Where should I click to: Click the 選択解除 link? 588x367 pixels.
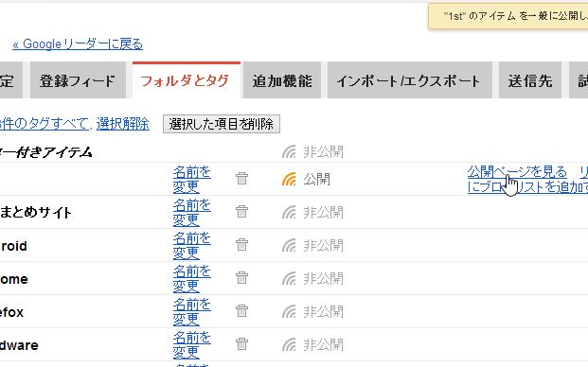pyautogui.click(x=123, y=124)
